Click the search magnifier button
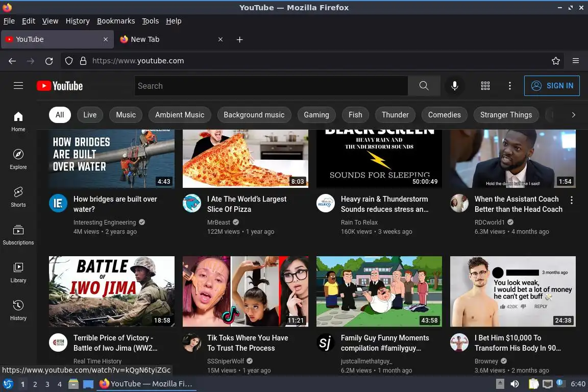 coord(424,86)
